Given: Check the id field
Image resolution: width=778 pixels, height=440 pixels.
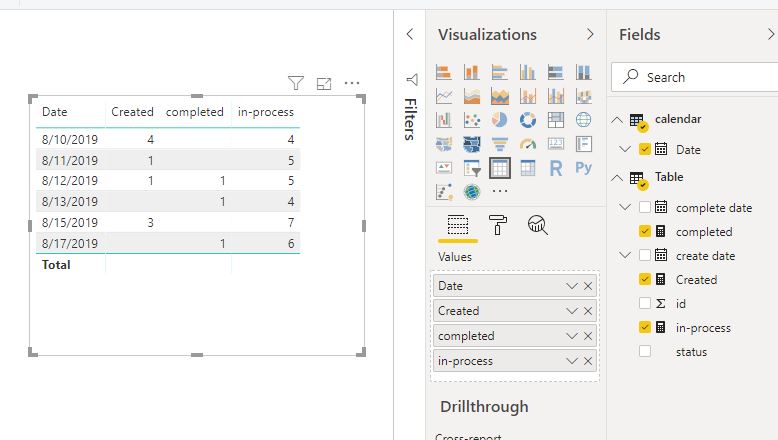Looking at the screenshot, I should (645, 303).
